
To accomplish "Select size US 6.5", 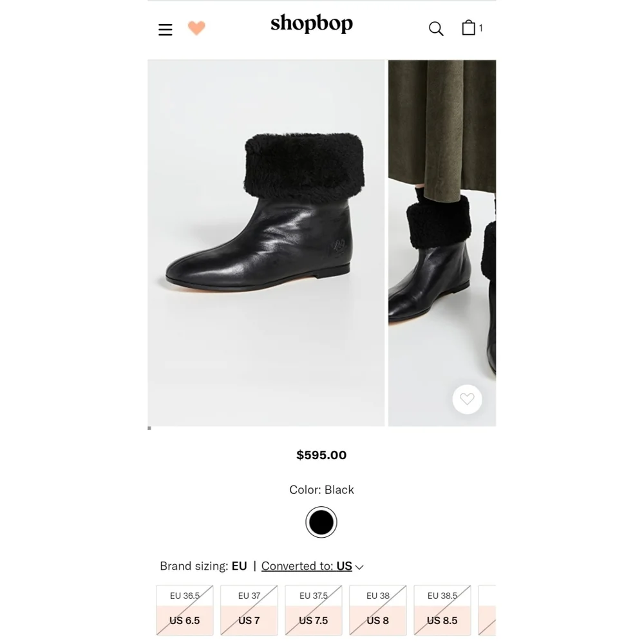I will click(184, 610).
